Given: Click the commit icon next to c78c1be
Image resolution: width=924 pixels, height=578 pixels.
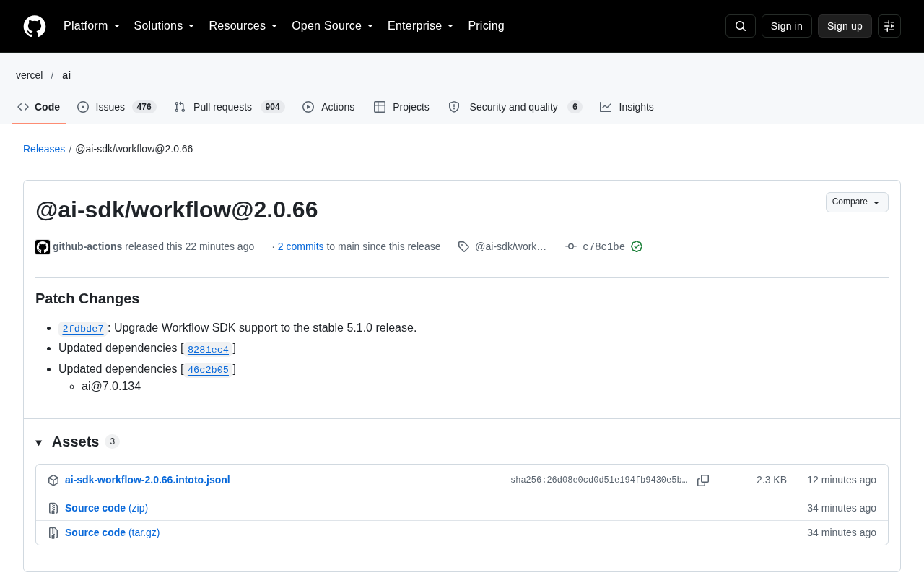Looking at the screenshot, I should pos(571,246).
